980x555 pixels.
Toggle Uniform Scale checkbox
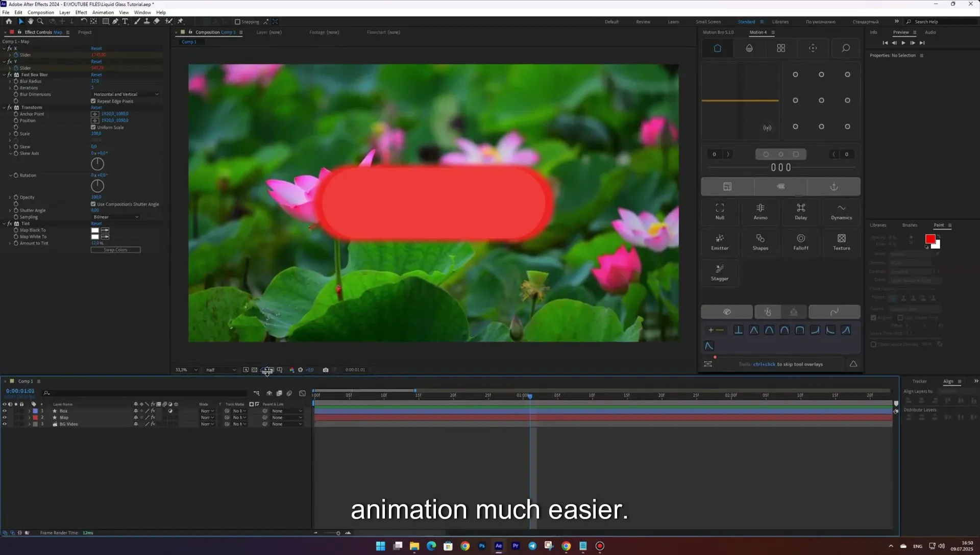[x=93, y=127]
